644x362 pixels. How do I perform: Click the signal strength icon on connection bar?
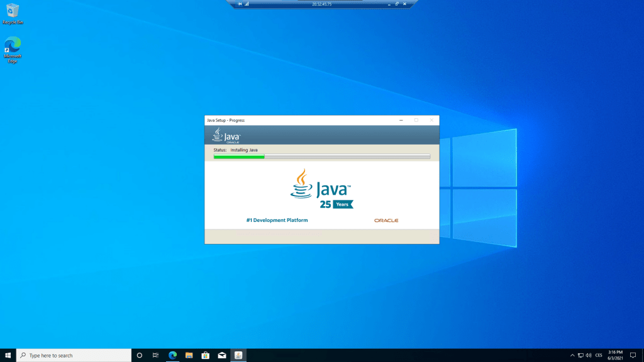pyautogui.click(x=247, y=4)
